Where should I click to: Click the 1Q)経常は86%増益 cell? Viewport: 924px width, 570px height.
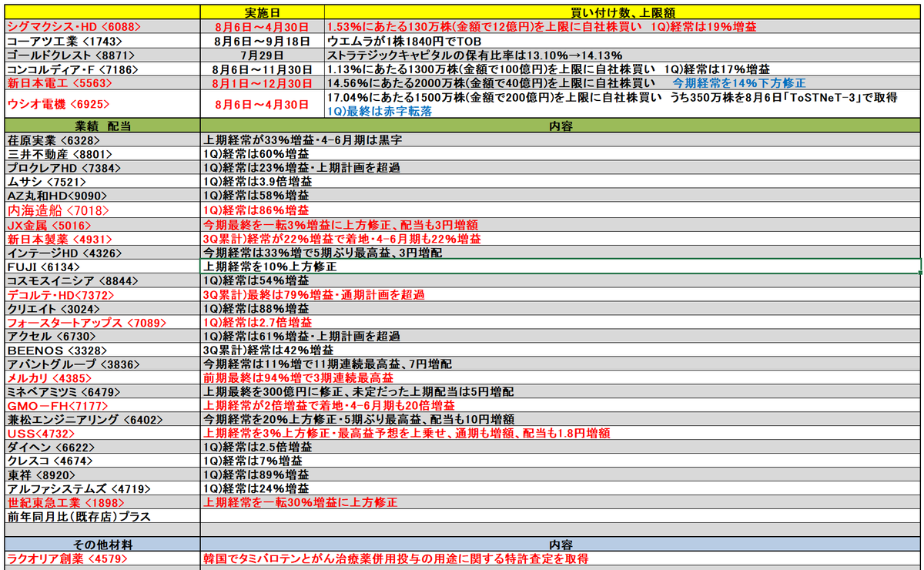561,210
